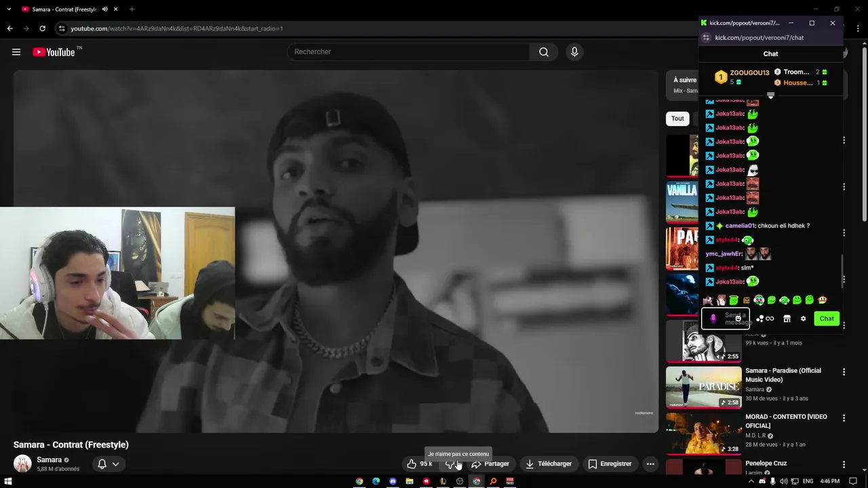Like the video with thumbs-up
The image size is (868, 488).
tap(420, 464)
